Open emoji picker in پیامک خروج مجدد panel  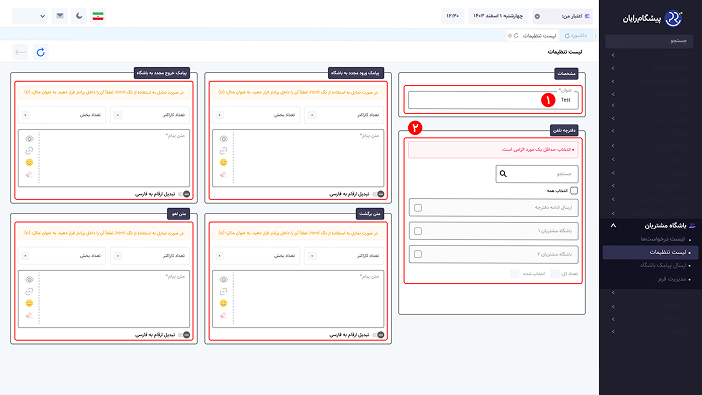(x=30, y=162)
